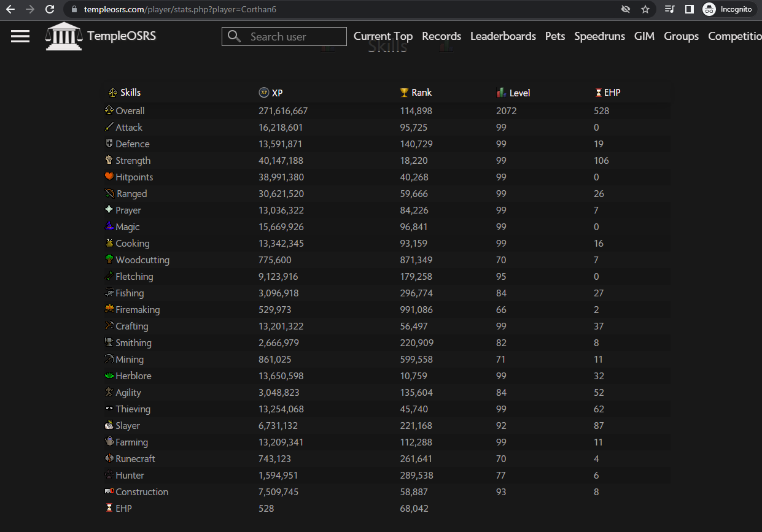The height and width of the screenshot is (532, 762).
Task: Sort table by Level column header
Action: [x=519, y=93]
